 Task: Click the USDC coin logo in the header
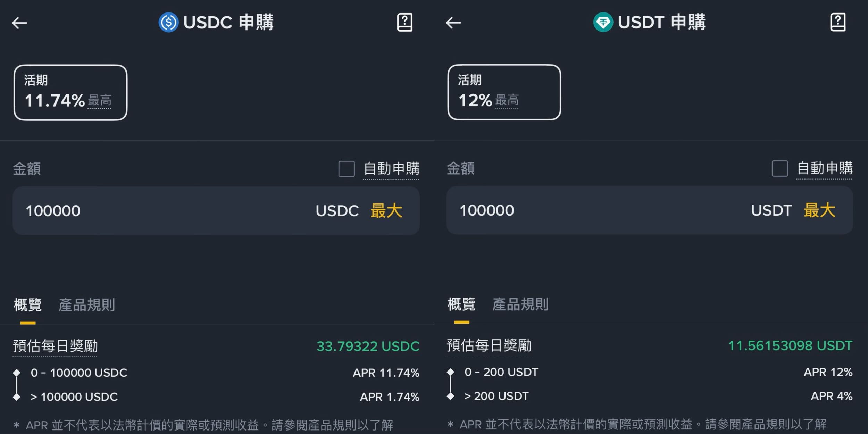pyautogui.click(x=169, y=22)
